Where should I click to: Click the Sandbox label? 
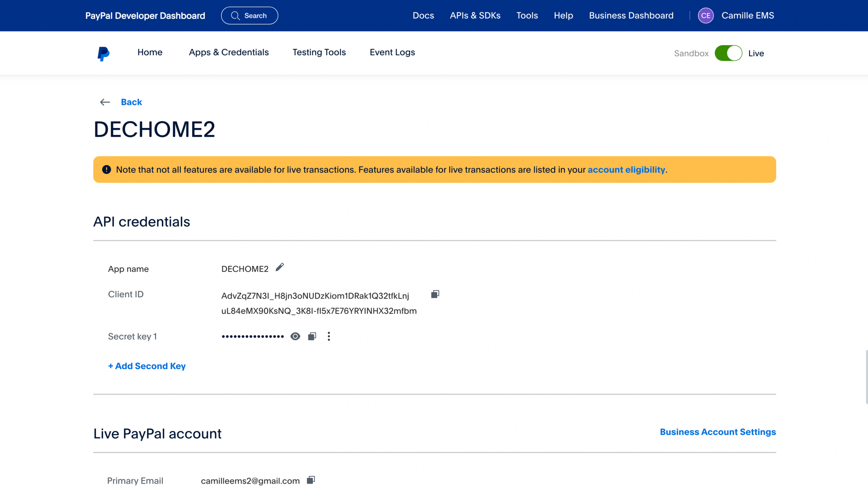(691, 53)
